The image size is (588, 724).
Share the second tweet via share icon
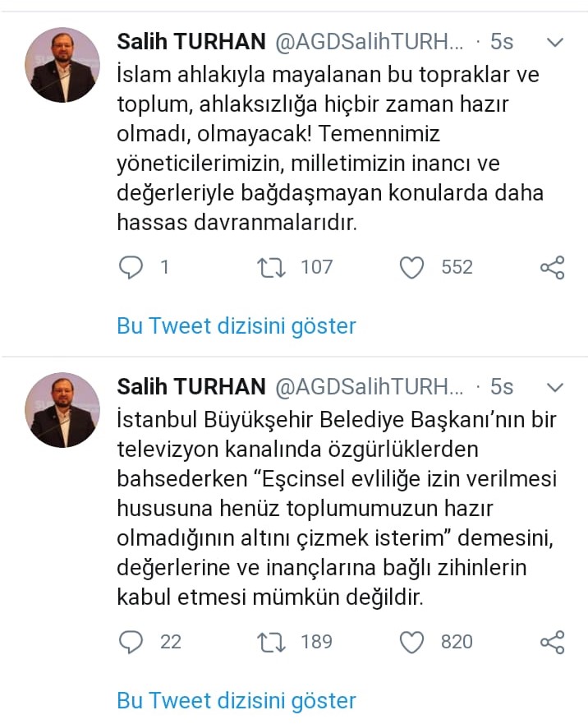[552, 641]
